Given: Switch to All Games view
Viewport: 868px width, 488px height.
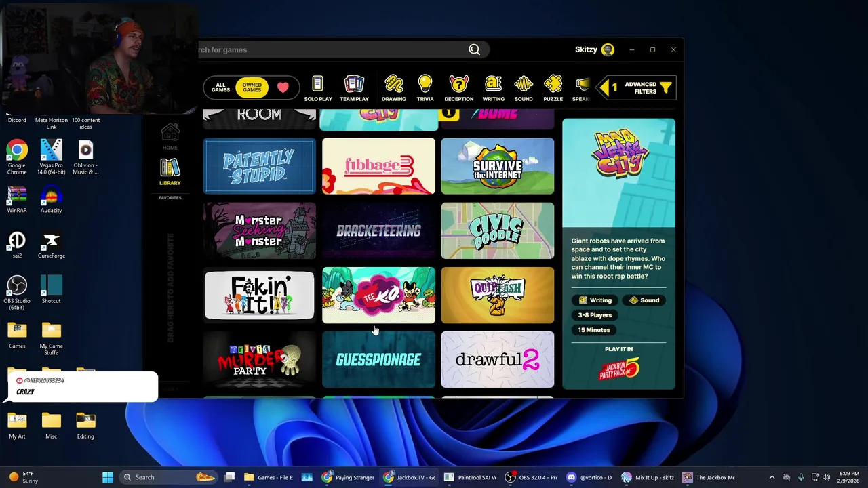Looking at the screenshot, I should [x=220, y=87].
